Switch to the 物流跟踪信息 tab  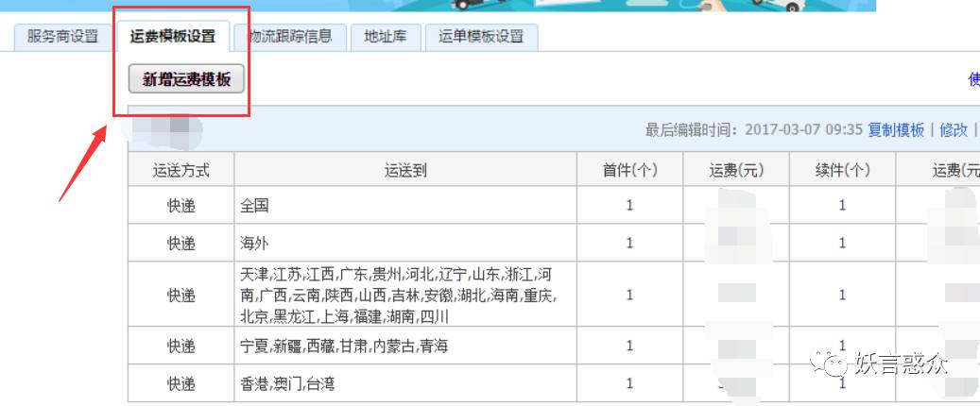click(x=290, y=38)
